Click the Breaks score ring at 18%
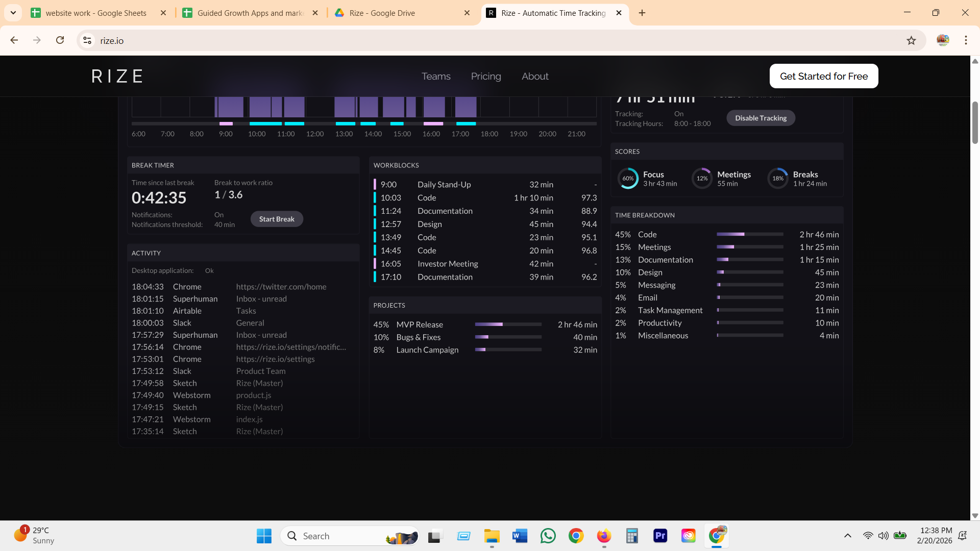This screenshot has width=980, height=551. (x=778, y=179)
